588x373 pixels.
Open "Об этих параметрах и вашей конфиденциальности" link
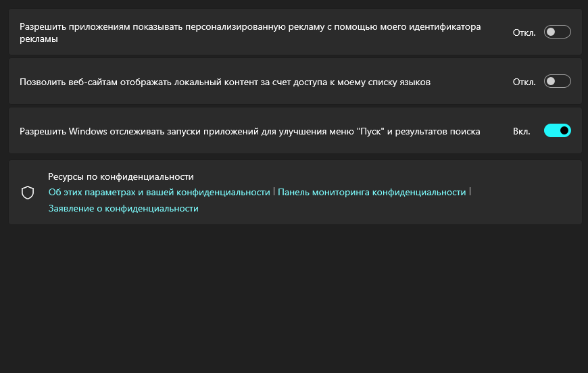[x=159, y=192]
